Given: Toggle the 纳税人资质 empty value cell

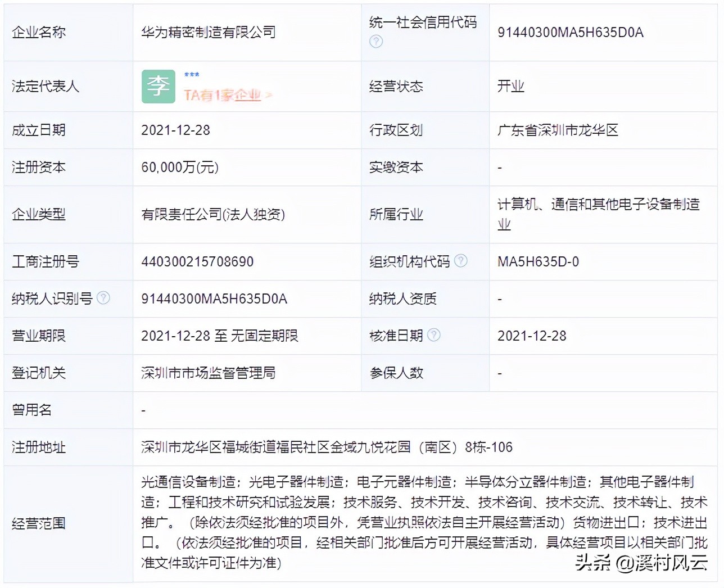Looking at the screenshot, I should coord(499,298).
